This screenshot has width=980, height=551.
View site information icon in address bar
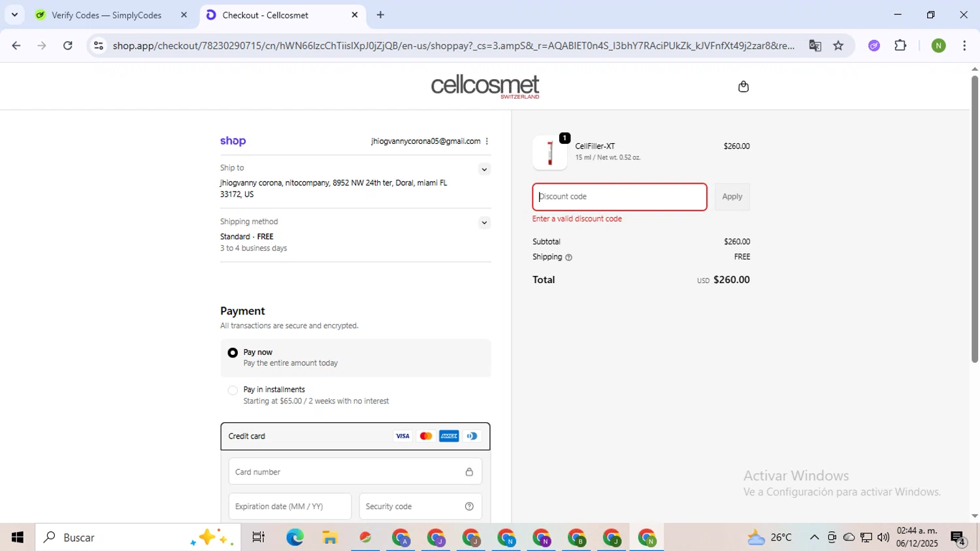click(x=99, y=46)
